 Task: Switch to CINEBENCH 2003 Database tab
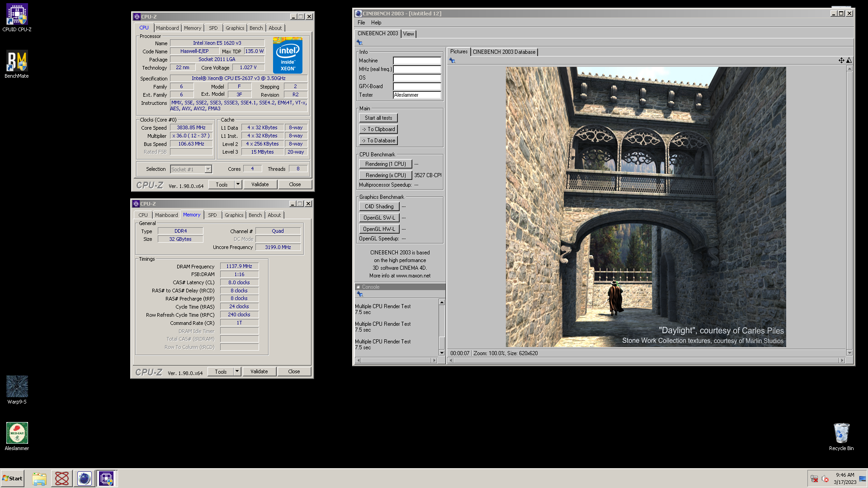click(x=504, y=52)
